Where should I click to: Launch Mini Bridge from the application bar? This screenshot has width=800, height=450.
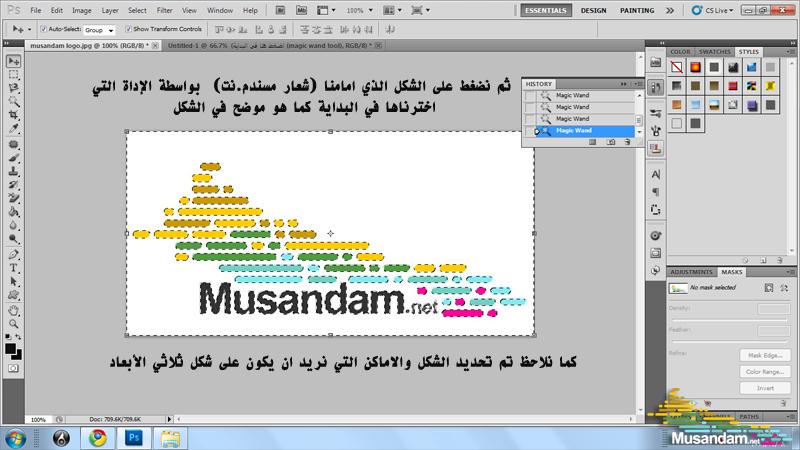(x=302, y=10)
